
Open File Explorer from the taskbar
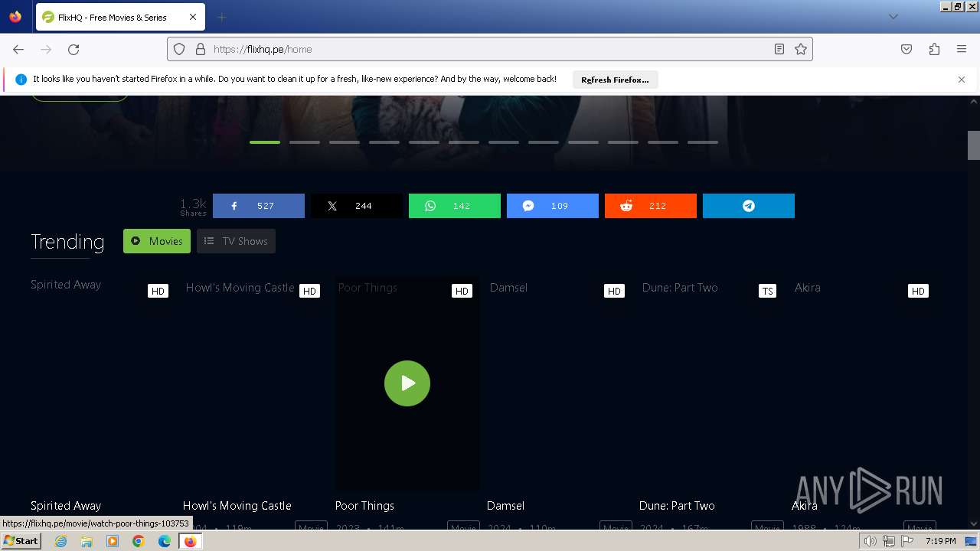point(87,541)
